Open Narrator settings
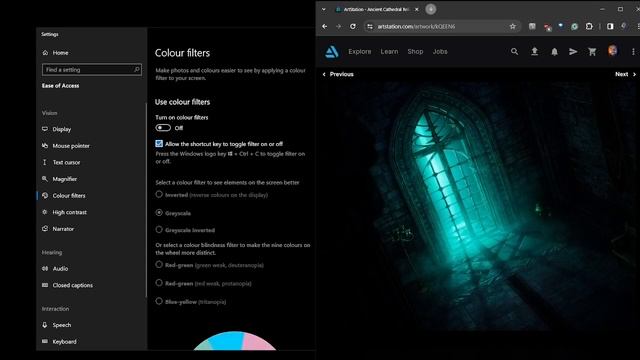The height and width of the screenshot is (360, 640). click(x=58, y=229)
